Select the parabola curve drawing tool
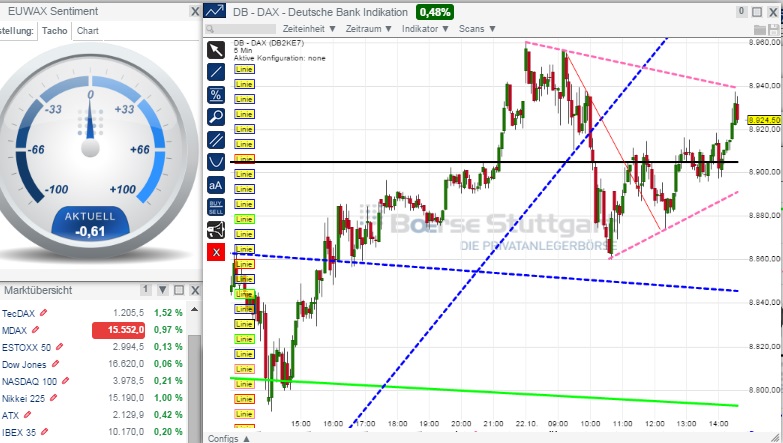783x443 pixels. point(216,162)
